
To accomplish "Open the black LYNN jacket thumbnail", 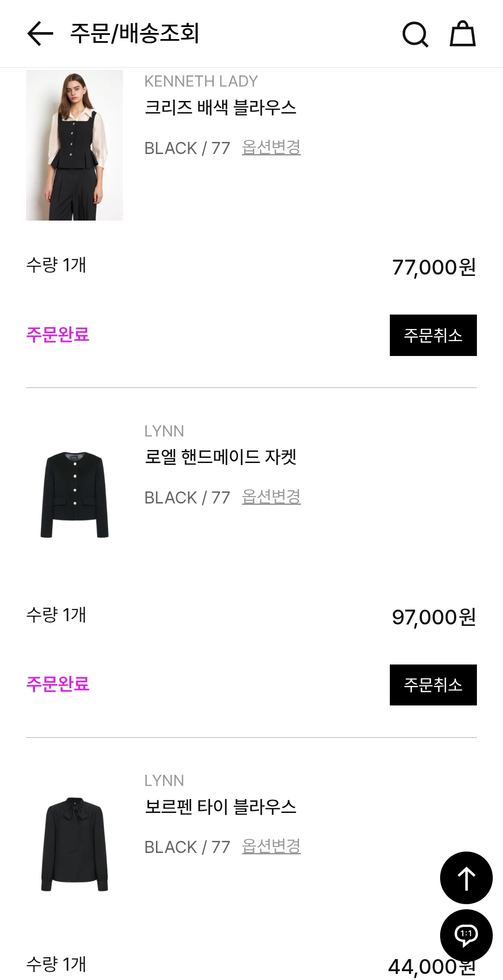I will tap(75, 495).
